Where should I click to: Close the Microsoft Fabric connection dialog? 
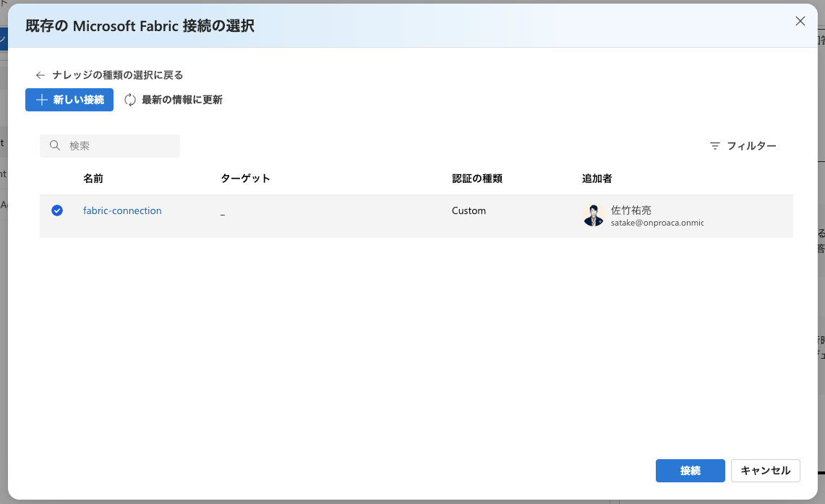click(x=800, y=21)
